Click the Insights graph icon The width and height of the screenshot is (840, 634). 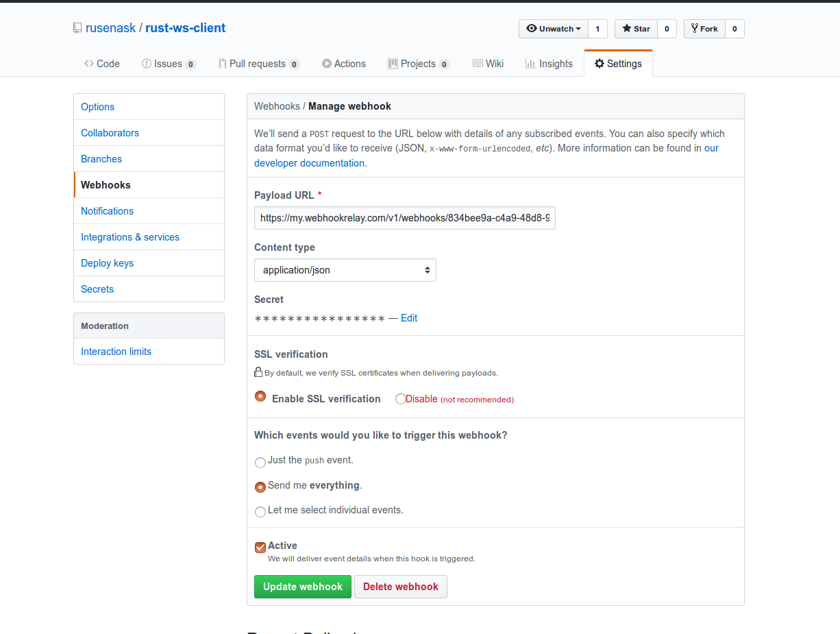coord(529,63)
